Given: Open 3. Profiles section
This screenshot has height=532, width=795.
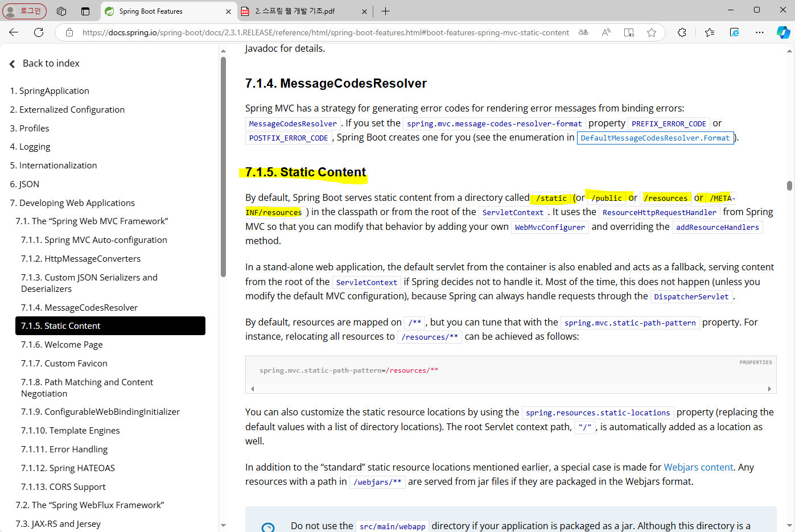Looking at the screenshot, I should click(x=30, y=128).
